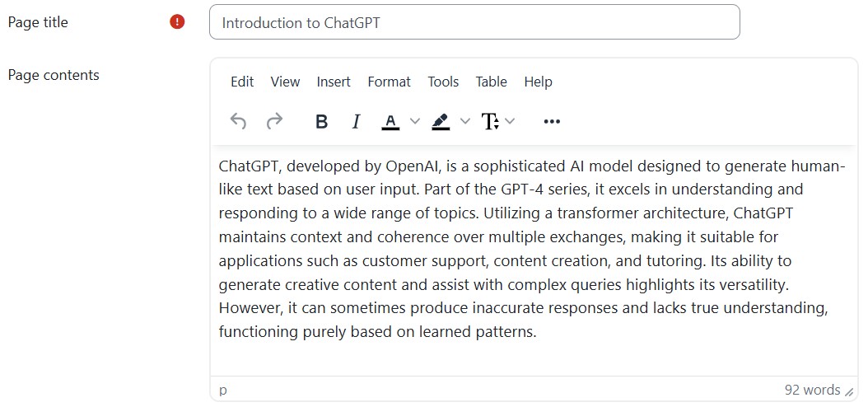This screenshot has width=868, height=407.
Task: Click the editor resize handle in the corner
Action: click(x=849, y=392)
